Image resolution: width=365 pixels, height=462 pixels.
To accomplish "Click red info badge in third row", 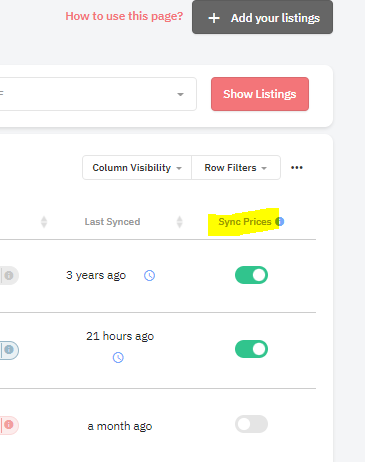I will tap(9, 425).
